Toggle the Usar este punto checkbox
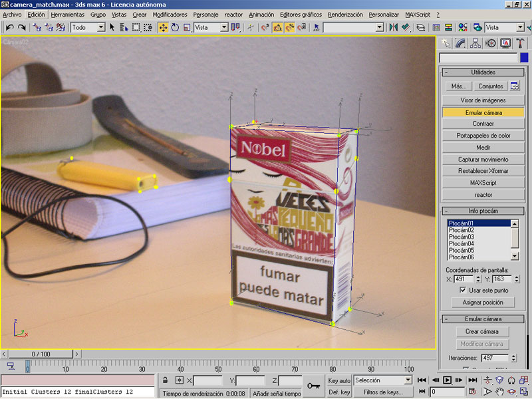The image size is (532, 399). tap(463, 290)
